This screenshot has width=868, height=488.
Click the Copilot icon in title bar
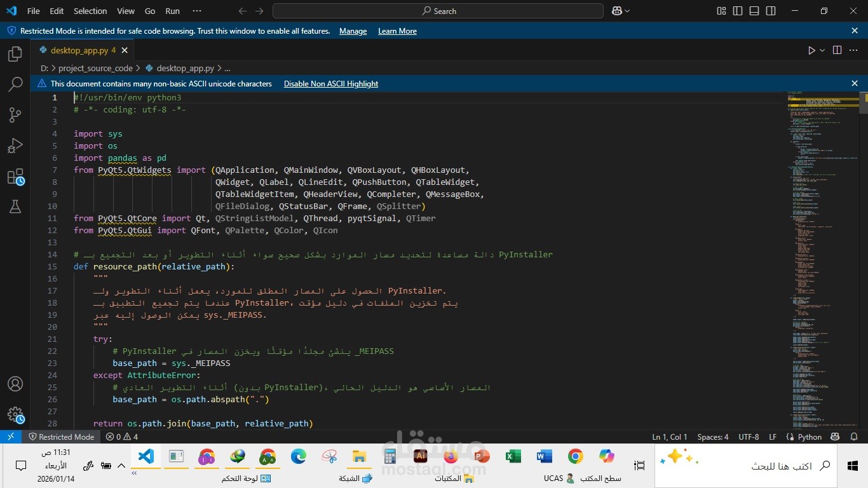tap(616, 11)
